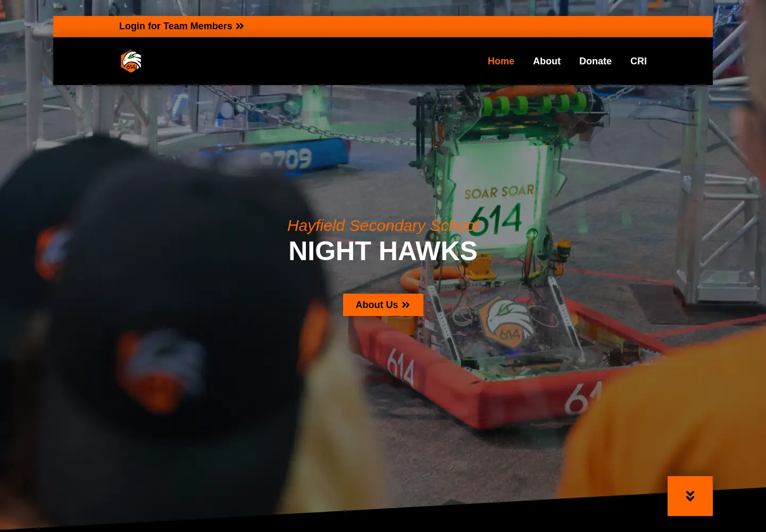Open the About menu item
Image resolution: width=766 pixels, height=532 pixels.
point(547,61)
